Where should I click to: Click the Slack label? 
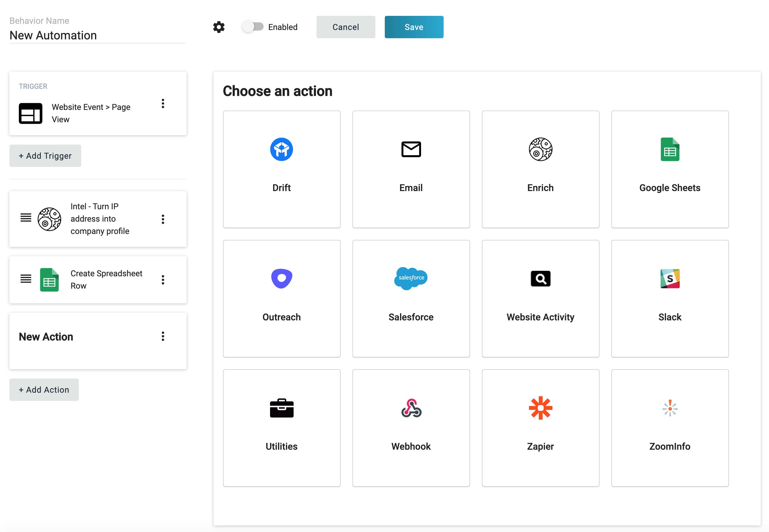coord(670,317)
